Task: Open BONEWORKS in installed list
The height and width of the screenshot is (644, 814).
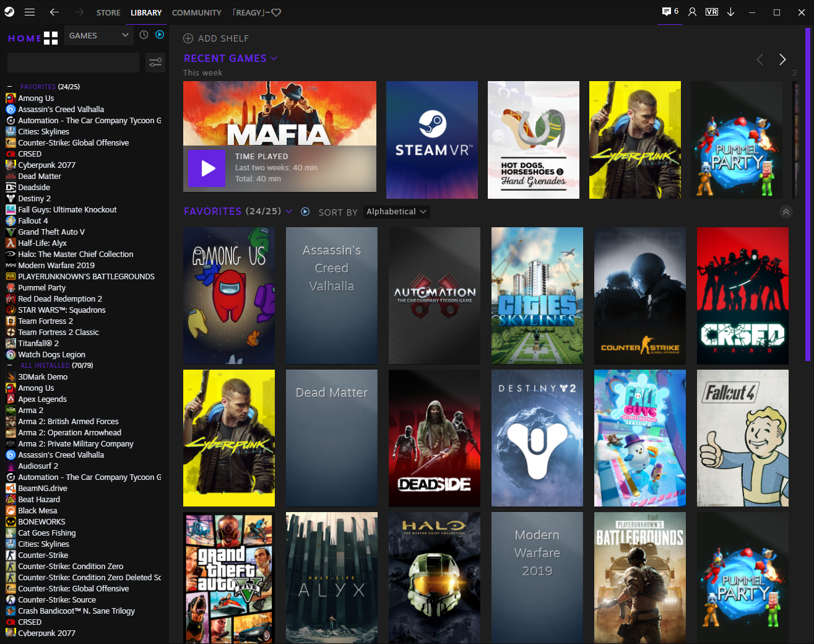Action: point(41,522)
